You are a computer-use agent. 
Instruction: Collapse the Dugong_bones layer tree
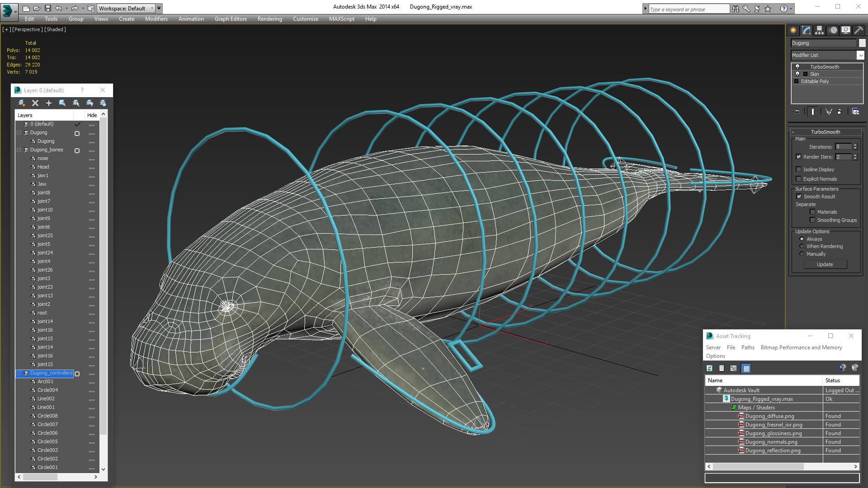pos(19,150)
